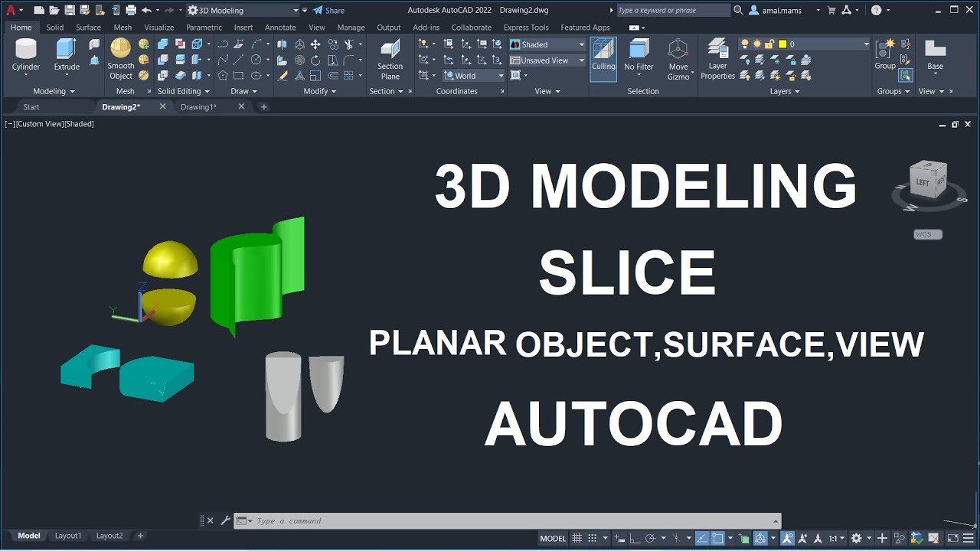
Task: Click the Erase tool icon
Action: pos(283,76)
